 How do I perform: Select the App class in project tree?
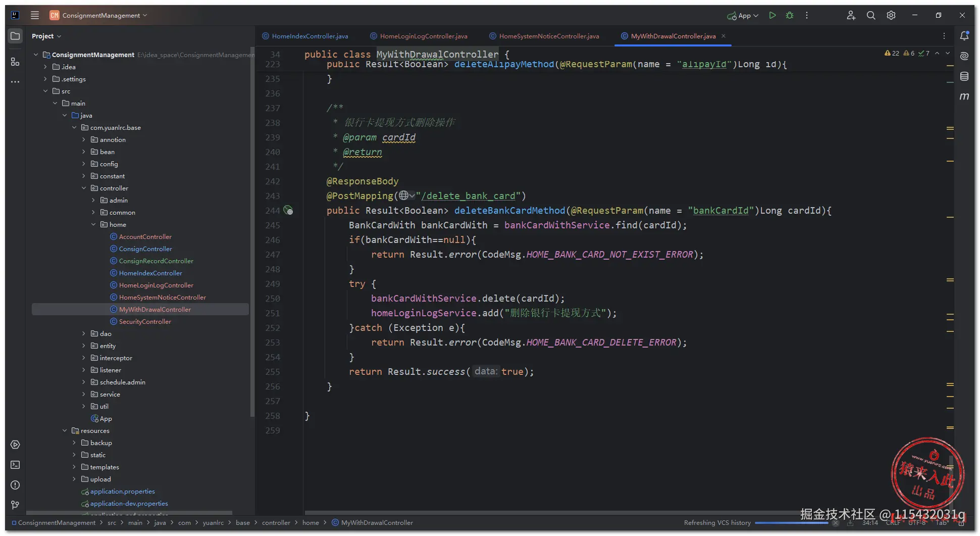(x=101, y=418)
